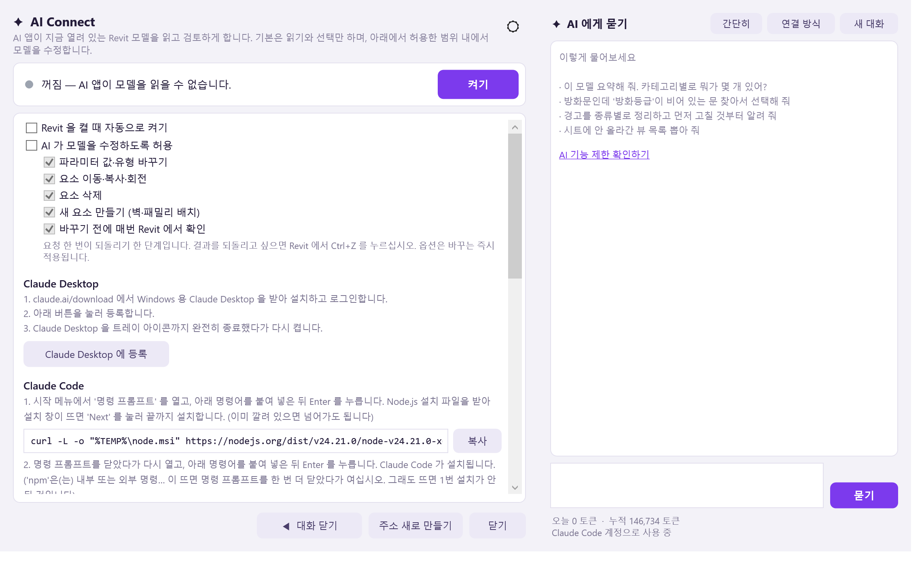Toggle AI 가 모델을 수정하도록 허용 checkbox

(32, 145)
